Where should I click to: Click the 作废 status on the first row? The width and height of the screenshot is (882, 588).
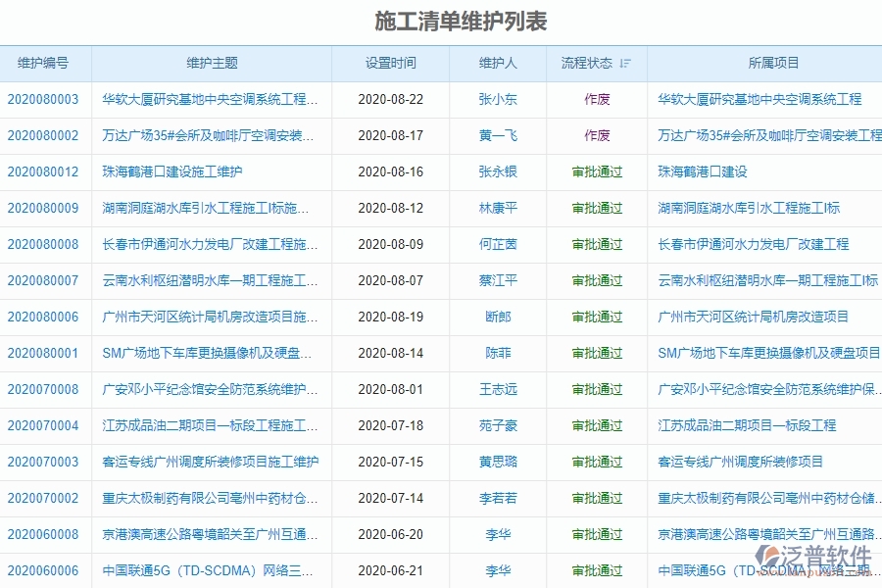(x=600, y=100)
